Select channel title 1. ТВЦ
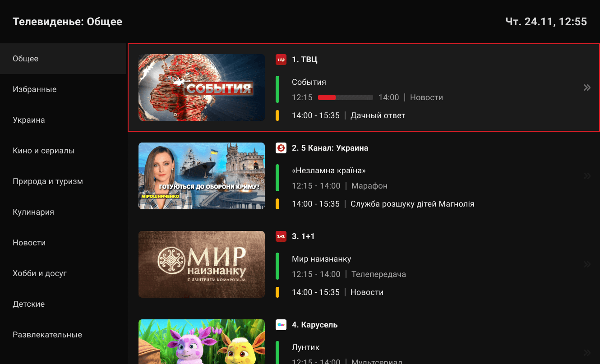 [305, 60]
